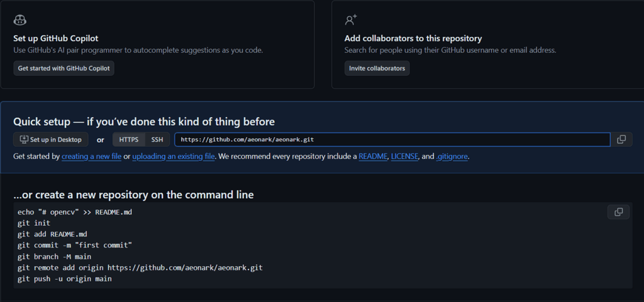Switch clone URL to SSH
This screenshot has height=302, width=644.
pyautogui.click(x=157, y=140)
